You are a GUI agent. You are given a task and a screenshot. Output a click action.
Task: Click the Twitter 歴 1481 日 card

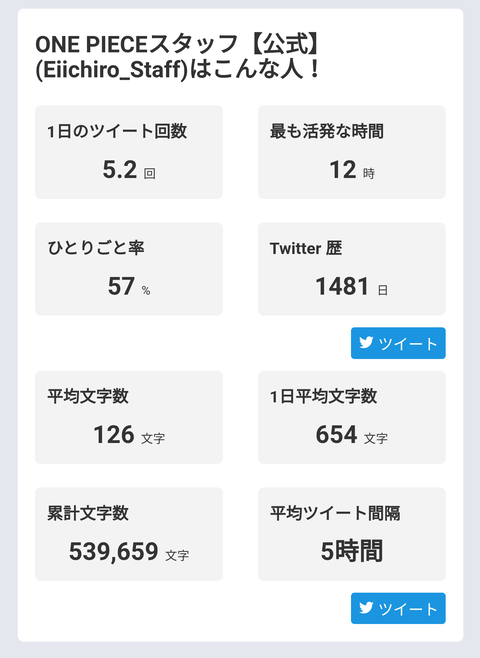352,269
